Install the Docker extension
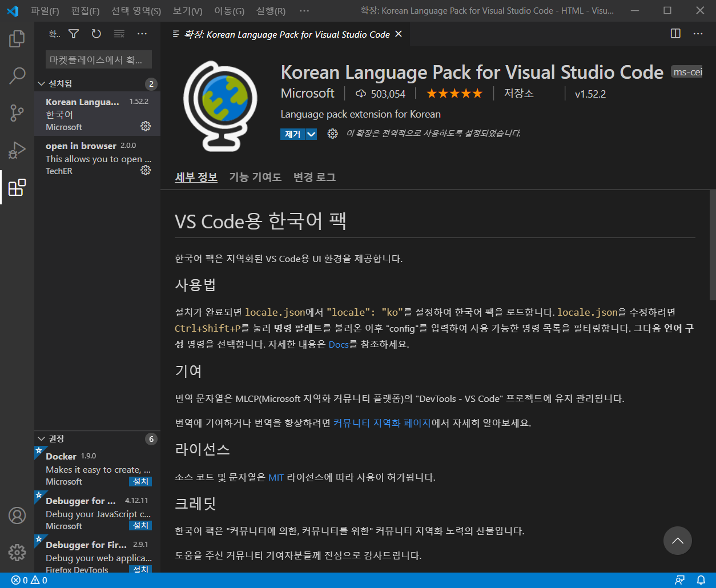716x588 pixels. tap(140, 481)
